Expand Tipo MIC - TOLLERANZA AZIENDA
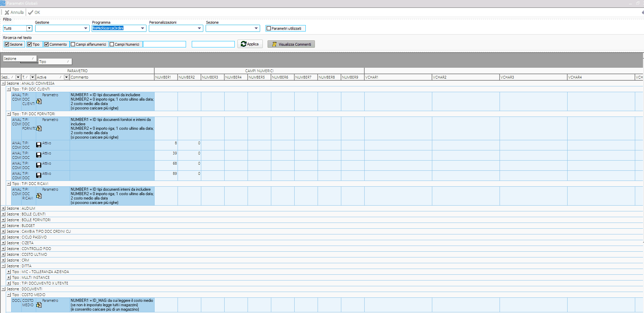The width and height of the screenshot is (644, 313). (9, 272)
